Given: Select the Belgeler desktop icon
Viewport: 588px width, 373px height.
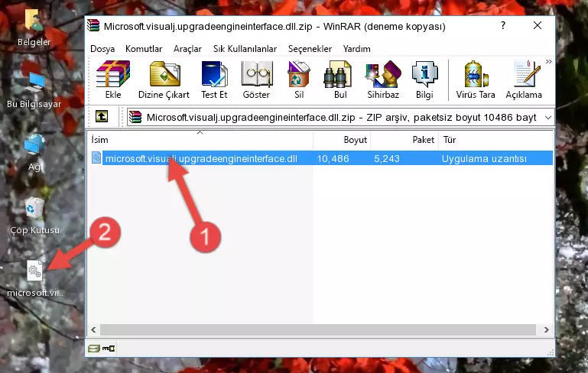Looking at the screenshot, I should point(34,28).
